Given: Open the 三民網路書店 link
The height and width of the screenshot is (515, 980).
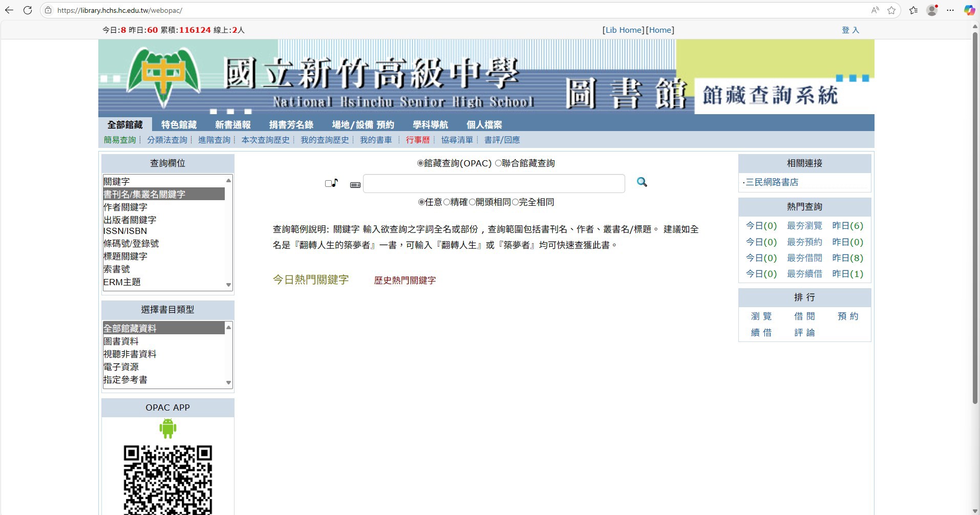Looking at the screenshot, I should (x=772, y=182).
